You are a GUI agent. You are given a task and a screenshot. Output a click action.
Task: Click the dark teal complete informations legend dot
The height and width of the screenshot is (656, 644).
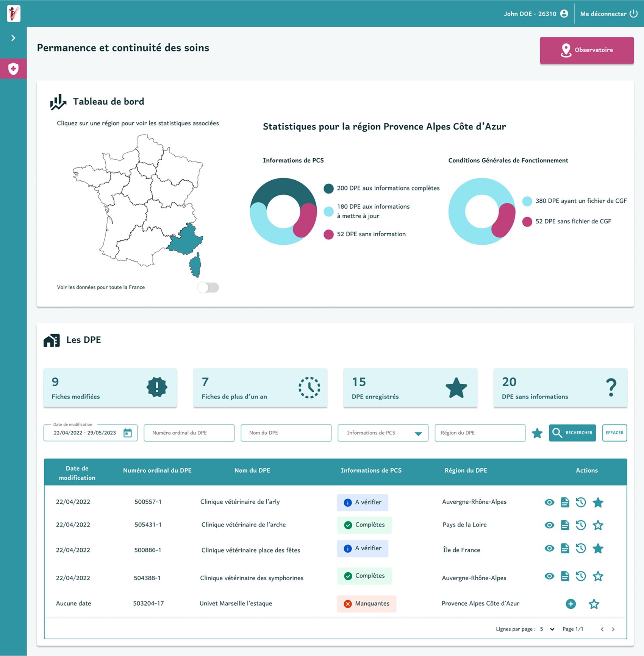328,188
